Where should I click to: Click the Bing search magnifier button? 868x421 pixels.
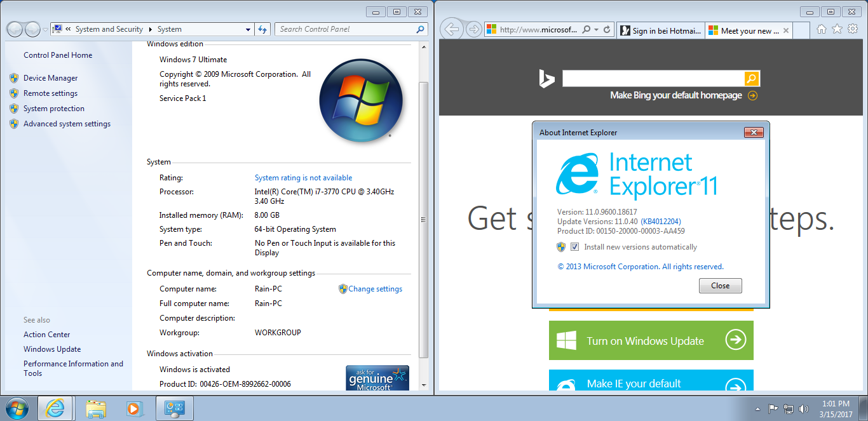tap(752, 79)
